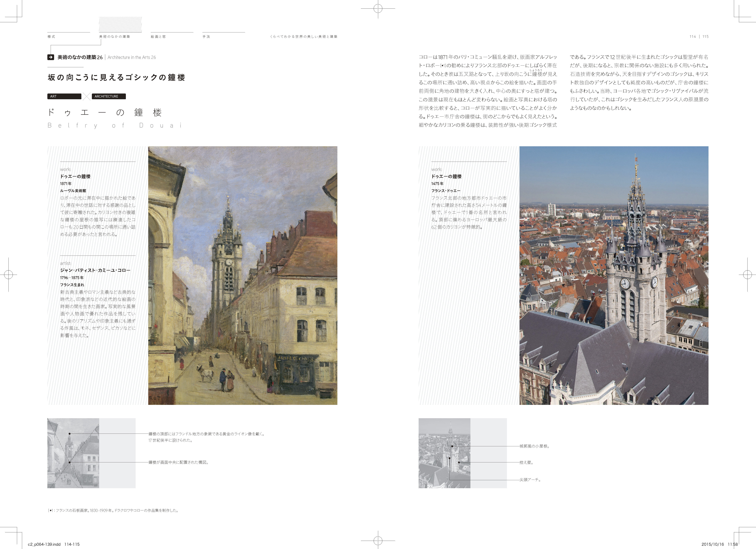Select the 様式 tab in the header
The image size is (756, 549).
51,37
